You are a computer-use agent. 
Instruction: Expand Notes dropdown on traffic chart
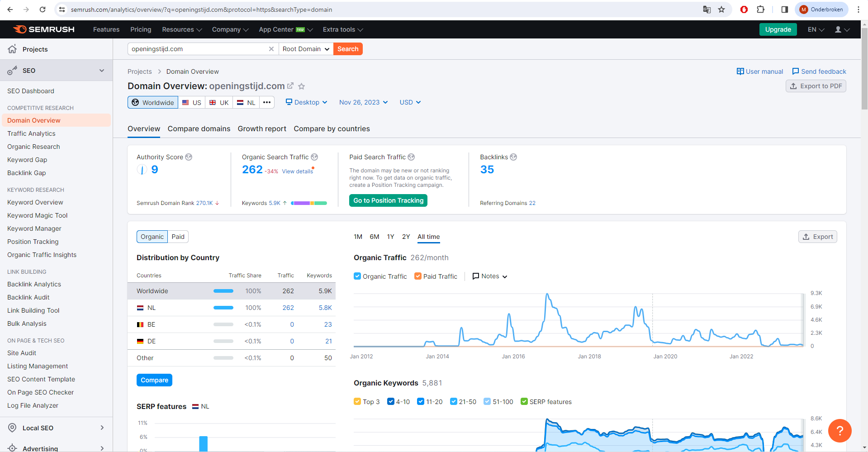(490, 276)
